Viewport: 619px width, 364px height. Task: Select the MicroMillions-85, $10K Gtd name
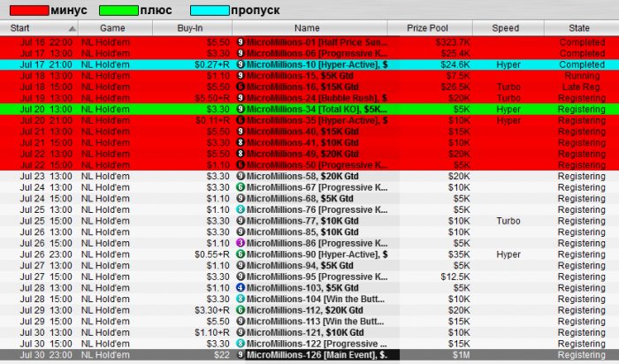[x=302, y=232]
